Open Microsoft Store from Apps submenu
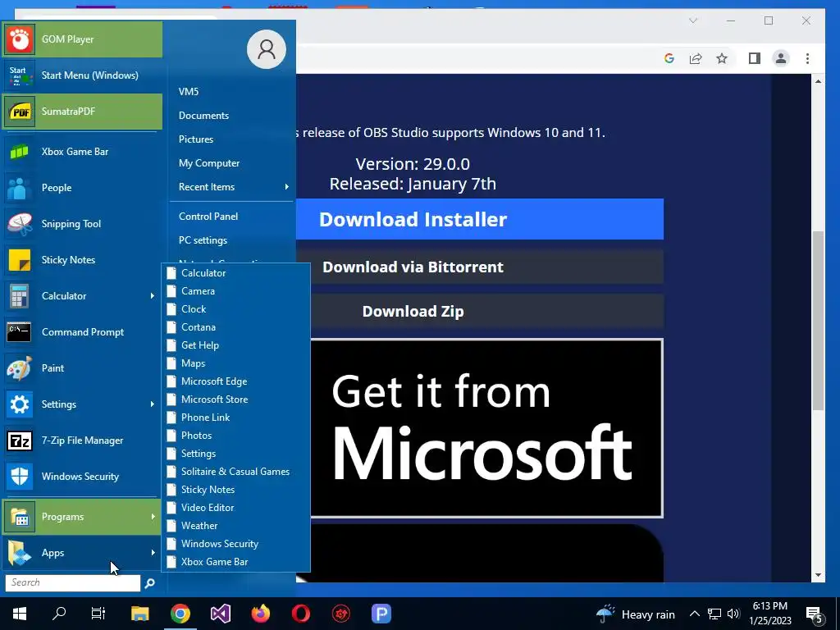Screen dimensions: 840x630 [235, 399]
